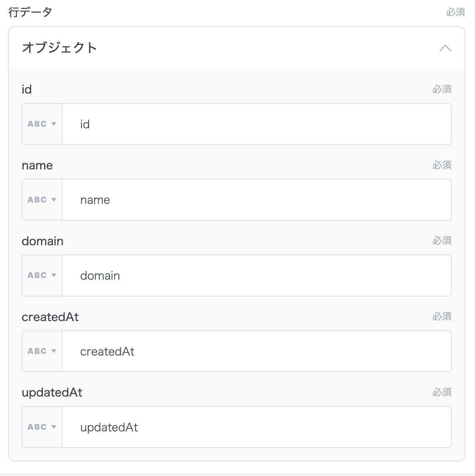Click the オブジェクト header title
This screenshot has height=476, width=475.
(x=59, y=48)
